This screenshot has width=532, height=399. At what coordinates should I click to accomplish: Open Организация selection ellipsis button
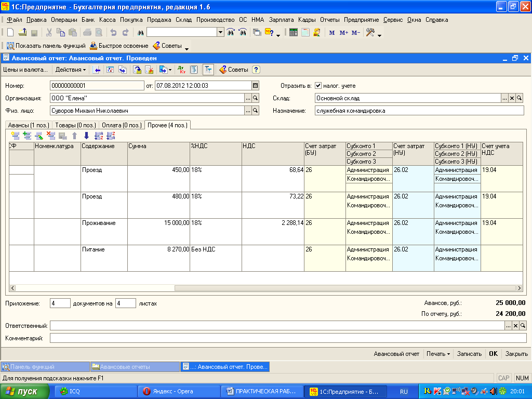pyautogui.click(x=248, y=98)
